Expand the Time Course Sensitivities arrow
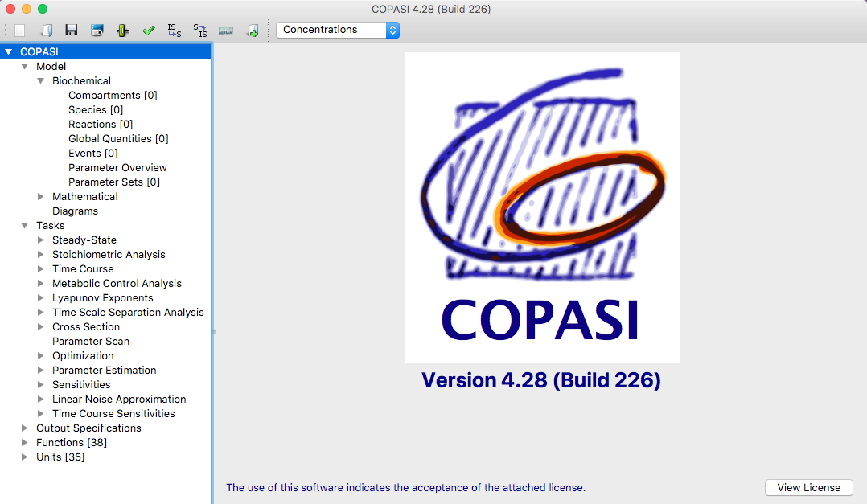867x504 pixels. click(x=40, y=413)
